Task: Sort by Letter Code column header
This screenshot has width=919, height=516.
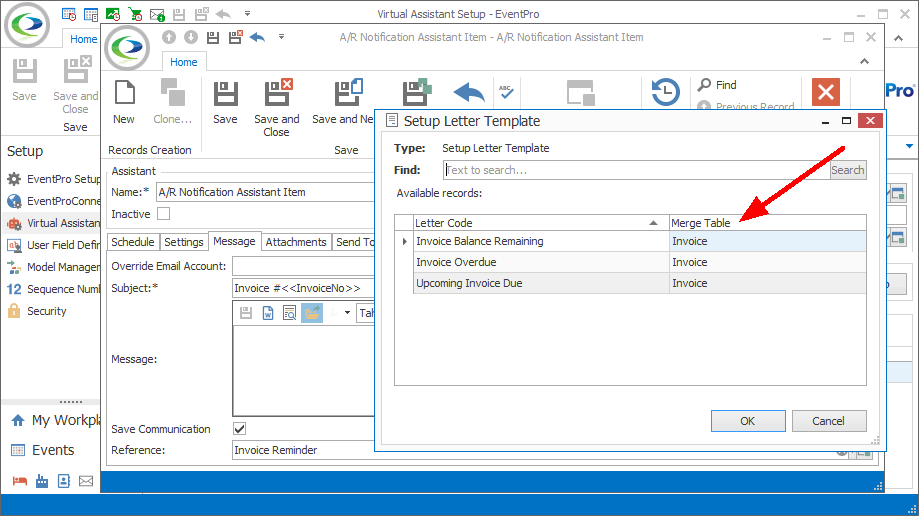Action: [x=541, y=223]
